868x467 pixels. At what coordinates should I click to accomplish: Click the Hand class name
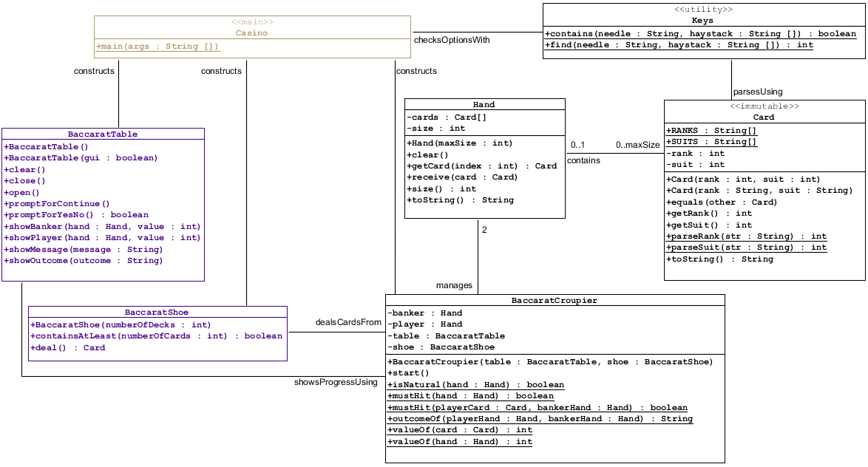pyautogui.click(x=484, y=105)
